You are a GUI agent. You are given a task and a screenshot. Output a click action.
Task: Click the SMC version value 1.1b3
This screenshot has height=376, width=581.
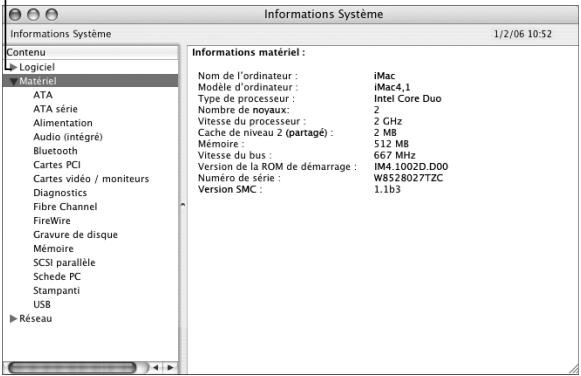pyautogui.click(x=387, y=189)
